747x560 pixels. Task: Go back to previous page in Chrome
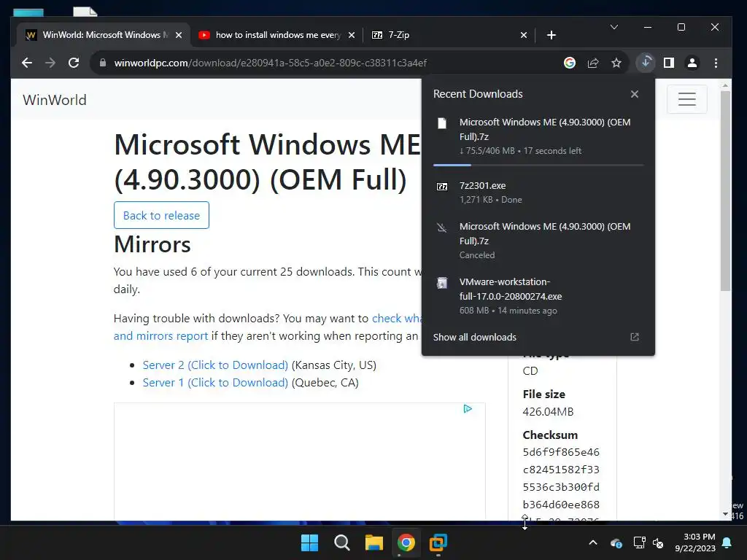[x=27, y=63]
